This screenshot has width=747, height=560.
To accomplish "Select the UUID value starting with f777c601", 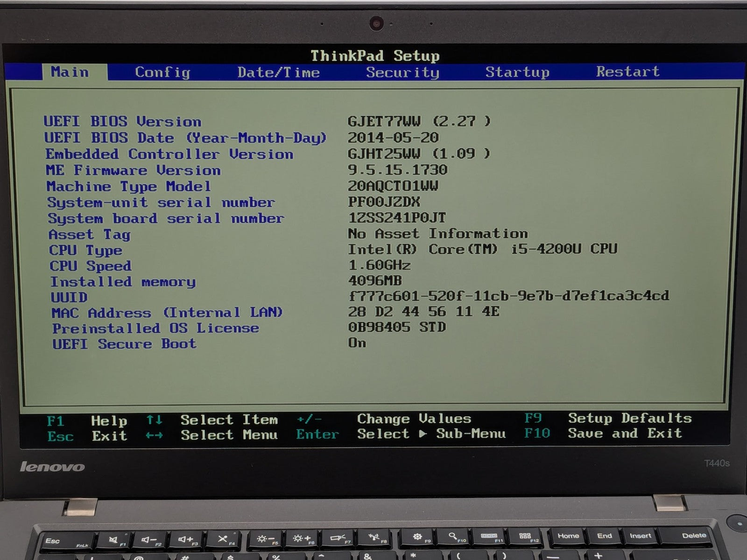I will [509, 296].
